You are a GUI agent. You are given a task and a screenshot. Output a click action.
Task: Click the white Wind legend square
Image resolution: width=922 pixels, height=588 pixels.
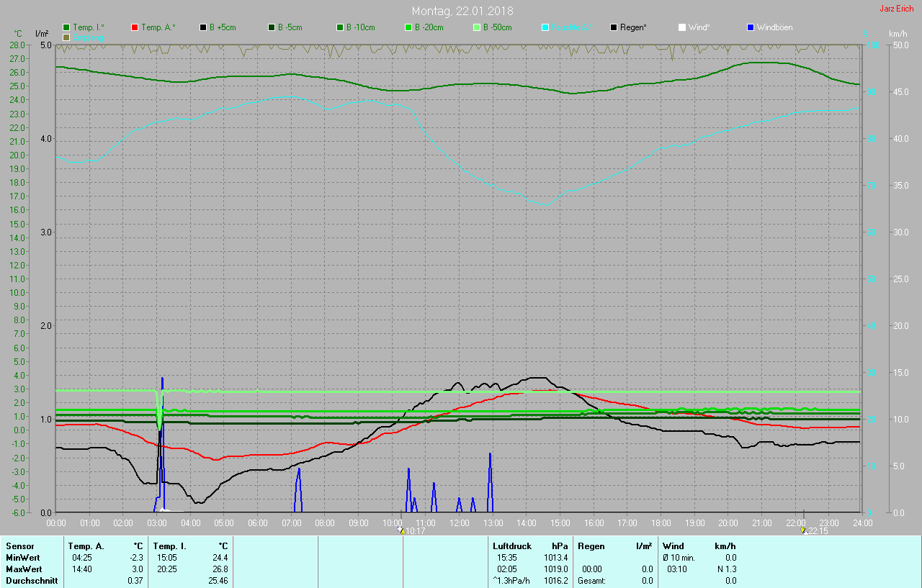(682, 27)
